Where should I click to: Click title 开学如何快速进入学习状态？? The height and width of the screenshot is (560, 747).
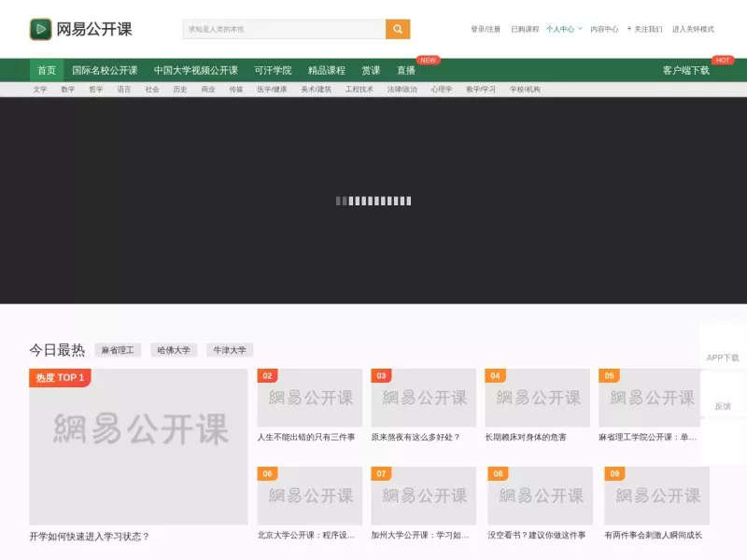(90, 537)
